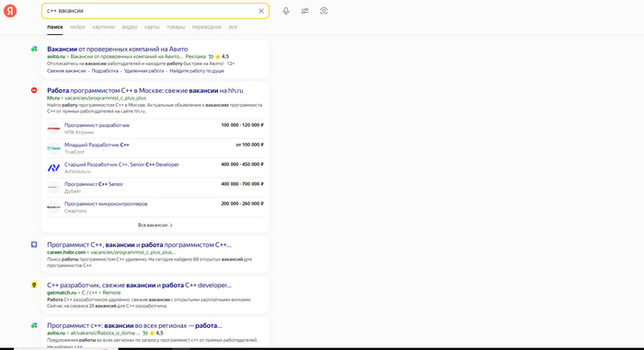Expand Все вакансии list
The height and width of the screenshot is (350, 644).
tap(155, 226)
